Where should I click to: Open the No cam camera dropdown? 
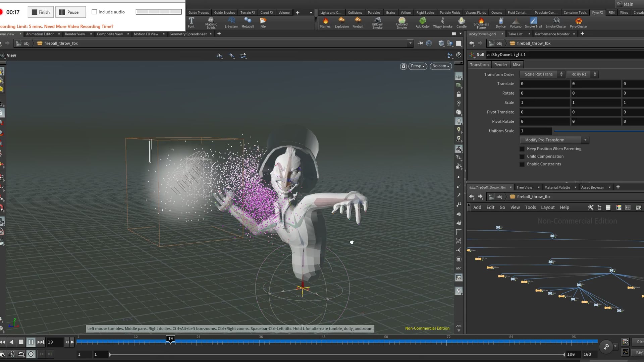(440, 66)
